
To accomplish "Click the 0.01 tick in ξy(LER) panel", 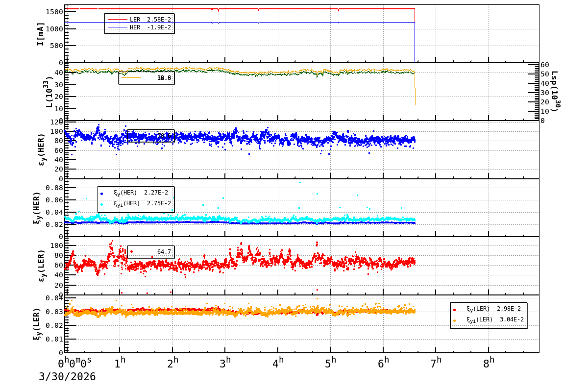I will tap(54, 339).
